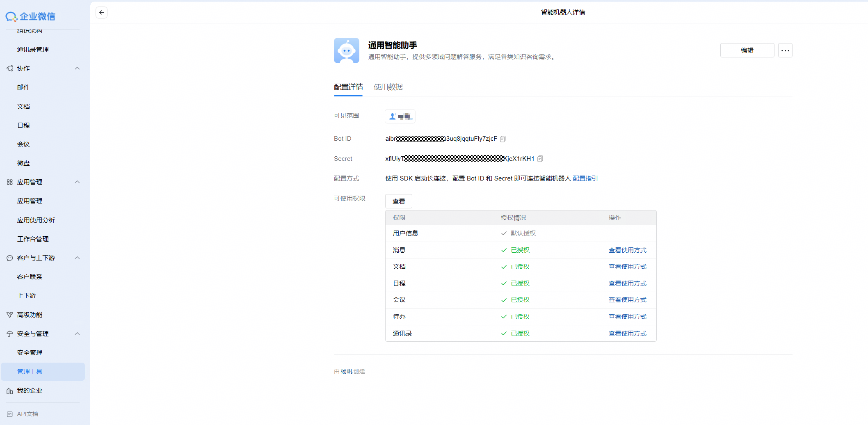Image resolution: width=868 pixels, height=425 pixels.
Task: Collapse the 客户与上下游 section chevron
Action: pyautogui.click(x=77, y=258)
